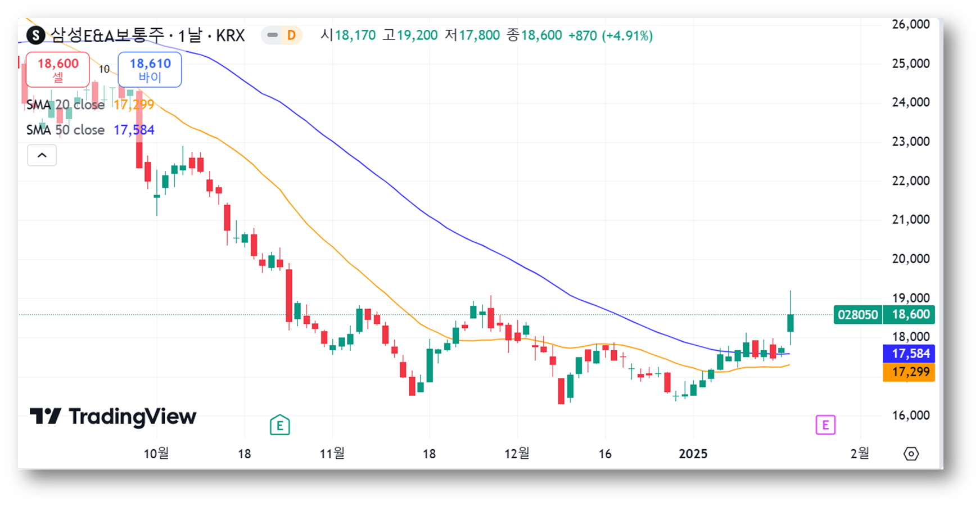Click the 2025 date axis label
Screen dimensions: 980x506
693,454
